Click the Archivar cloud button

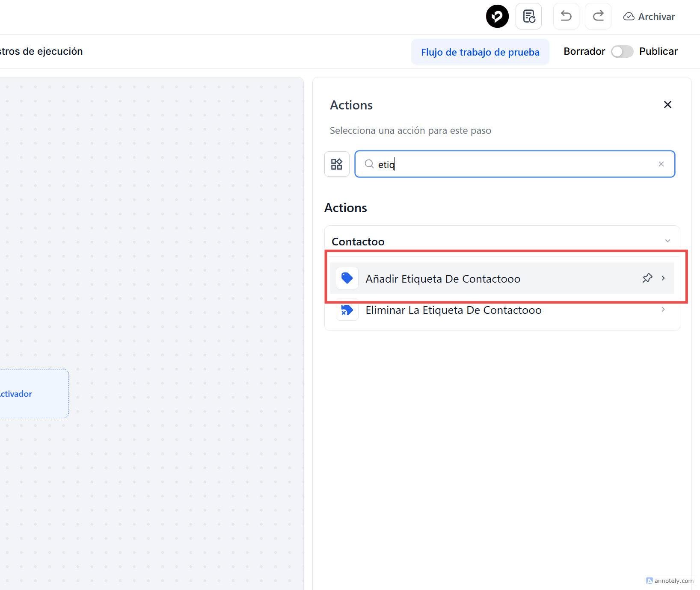(649, 17)
